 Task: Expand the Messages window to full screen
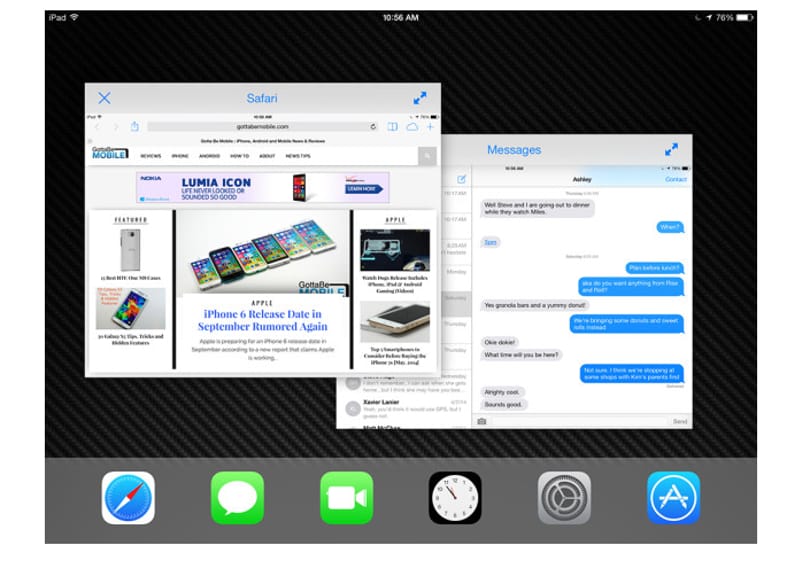click(x=671, y=149)
